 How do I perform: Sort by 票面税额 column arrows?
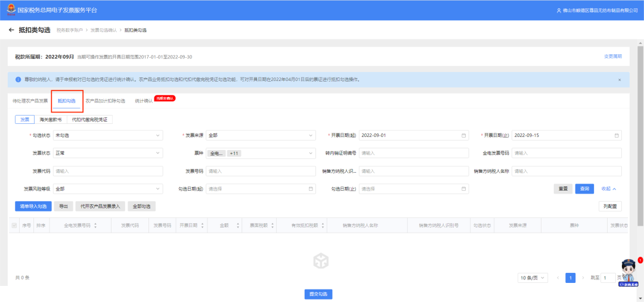[271, 226]
